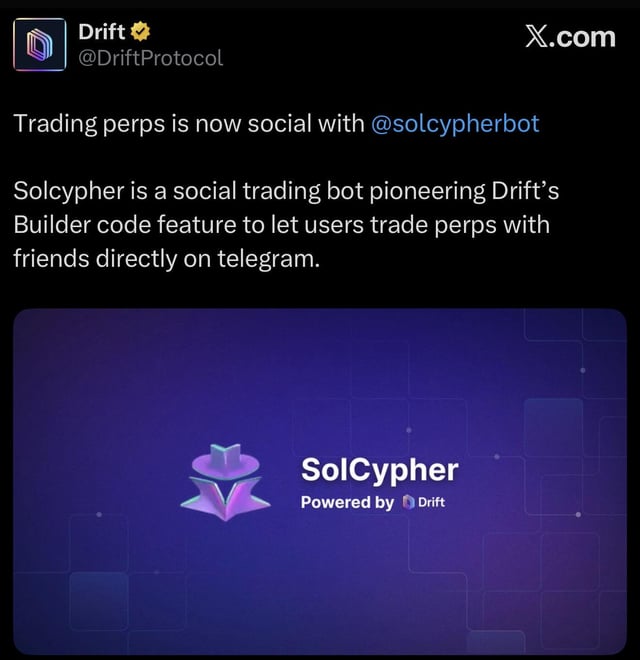Click the small Drift logo after Powered by
Image resolution: width=640 pixels, height=660 pixels.
click(x=408, y=502)
